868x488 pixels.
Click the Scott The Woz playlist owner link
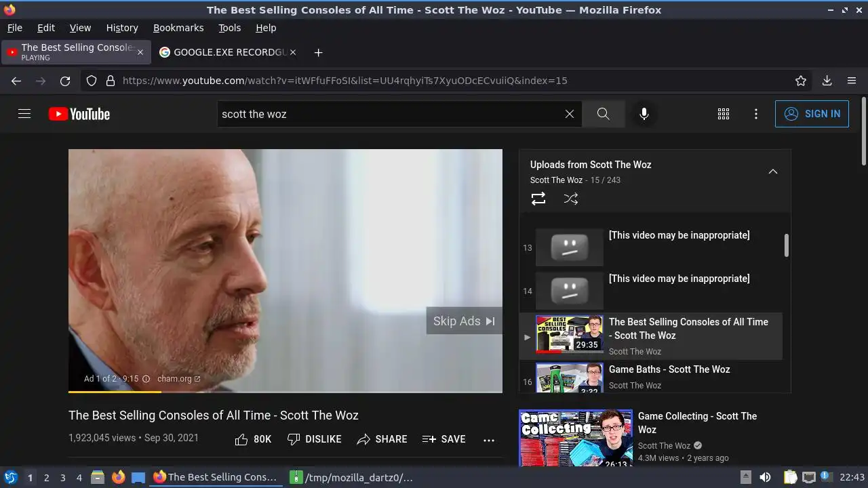[556, 180]
